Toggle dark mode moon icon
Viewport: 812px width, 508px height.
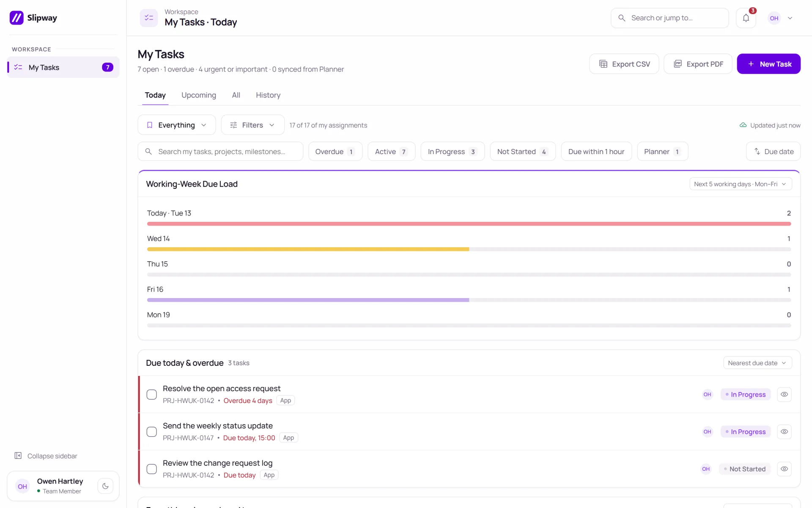coord(105,486)
